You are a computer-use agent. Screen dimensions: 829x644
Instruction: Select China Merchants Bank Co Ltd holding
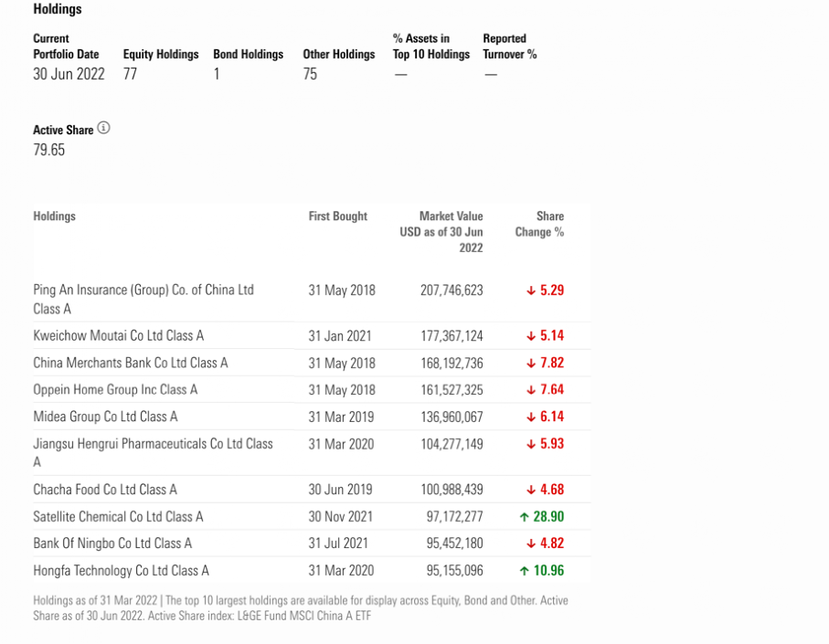tap(130, 363)
